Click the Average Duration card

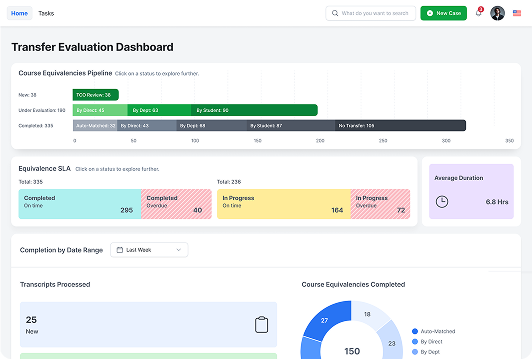pyautogui.click(x=471, y=191)
